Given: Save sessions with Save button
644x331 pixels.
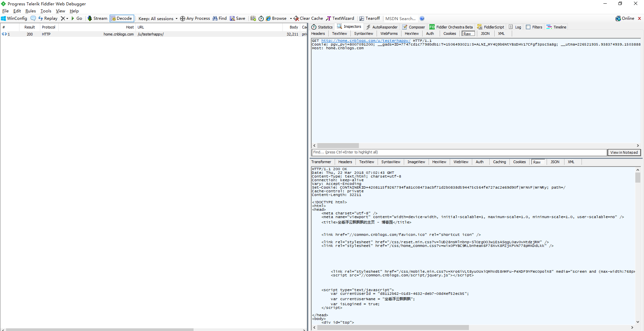Looking at the screenshot, I should tap(237, 18).
